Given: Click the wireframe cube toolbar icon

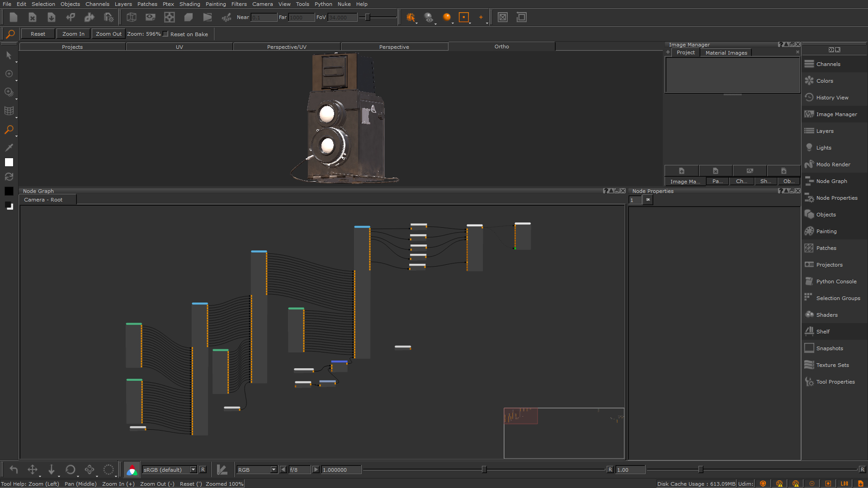Looking at the screenshot, I should tap(132, 17).
